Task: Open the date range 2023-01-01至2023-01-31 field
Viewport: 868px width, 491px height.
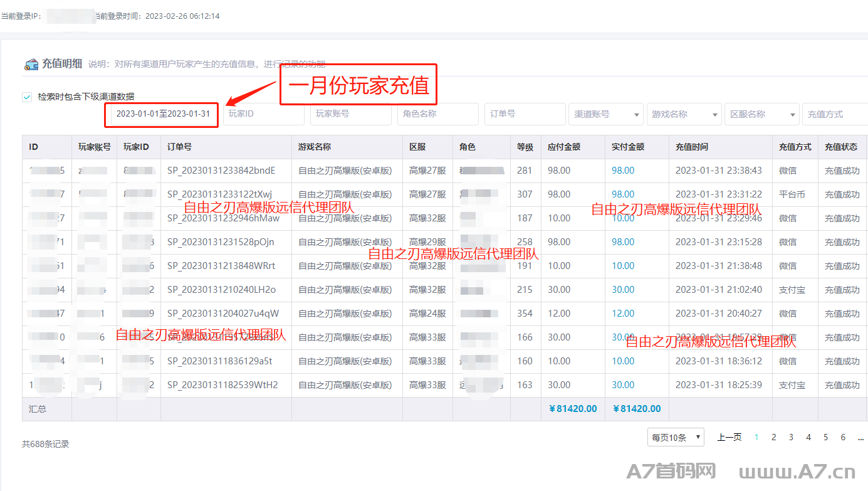Action: [x=163, y=114]
